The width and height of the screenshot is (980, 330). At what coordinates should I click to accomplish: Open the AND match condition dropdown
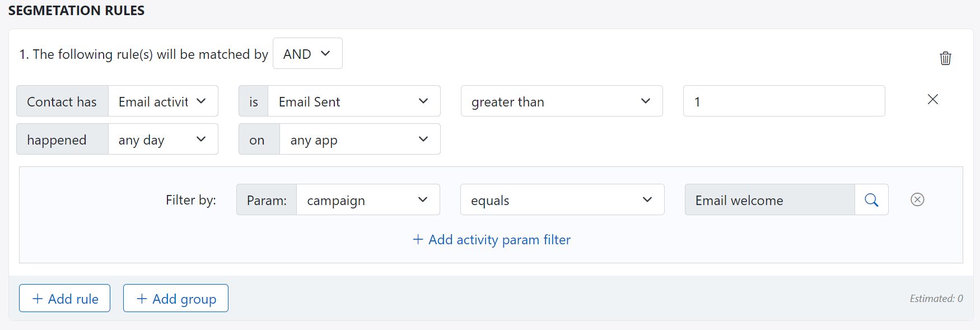[307, 53]
